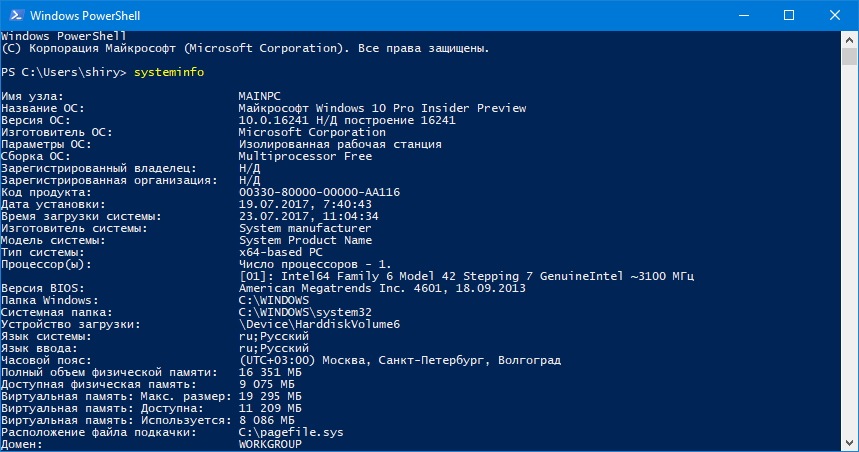
Task: Maximize the Windows PowerShell window
Action: pos(789,15)
